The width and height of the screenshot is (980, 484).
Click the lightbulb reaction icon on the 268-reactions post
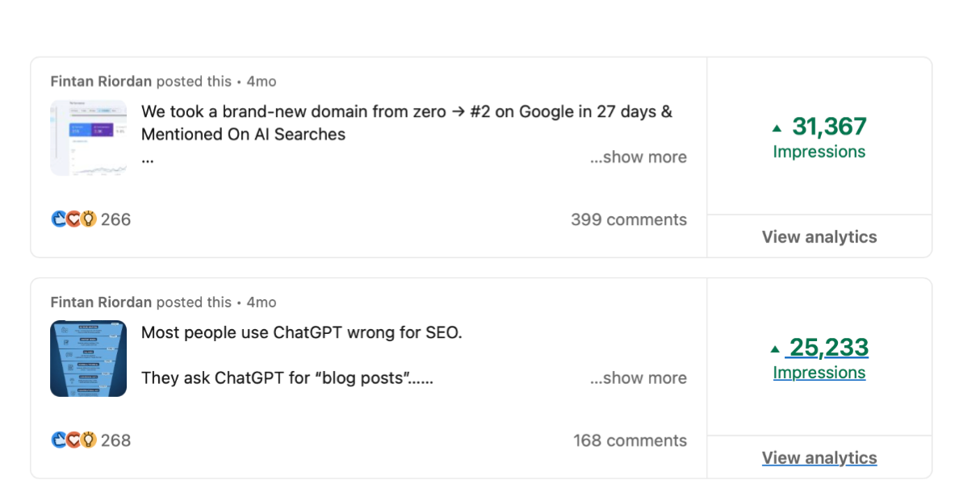click(x=88, y=440)
